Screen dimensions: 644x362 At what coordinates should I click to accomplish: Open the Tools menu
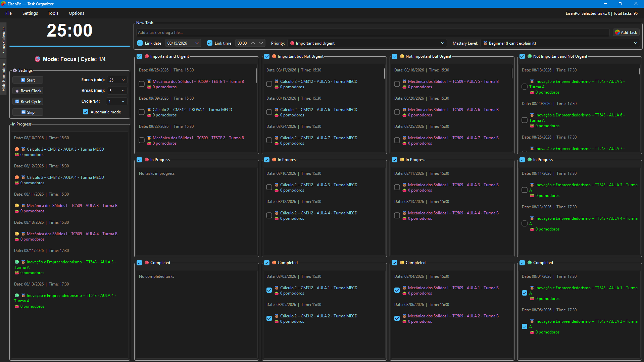(x=53, y=13)
